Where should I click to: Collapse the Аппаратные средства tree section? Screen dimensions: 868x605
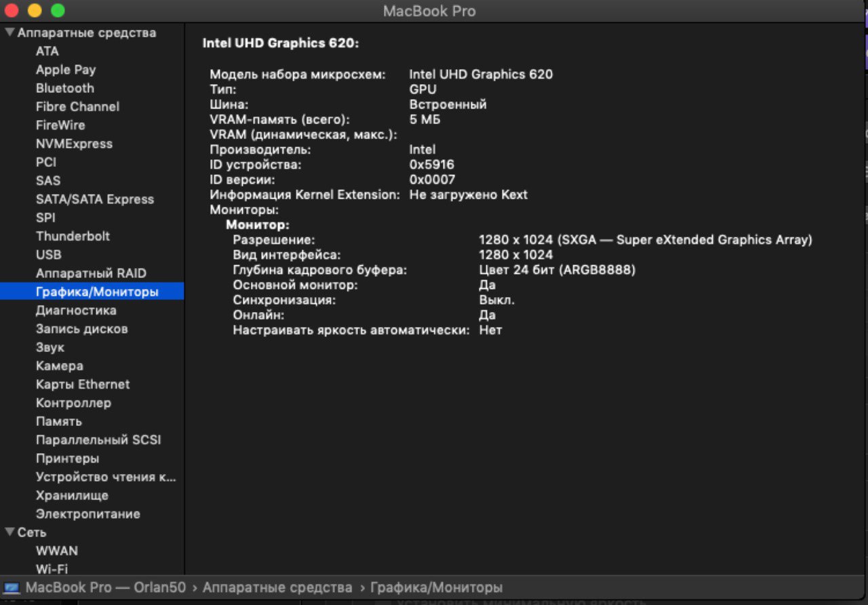coord(9,33)
